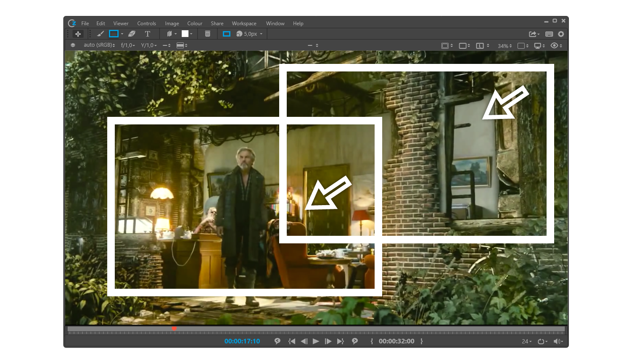This screenshot has height=364, width=629.
Task: Open the Viewer menu
Action: click(121, 24)
